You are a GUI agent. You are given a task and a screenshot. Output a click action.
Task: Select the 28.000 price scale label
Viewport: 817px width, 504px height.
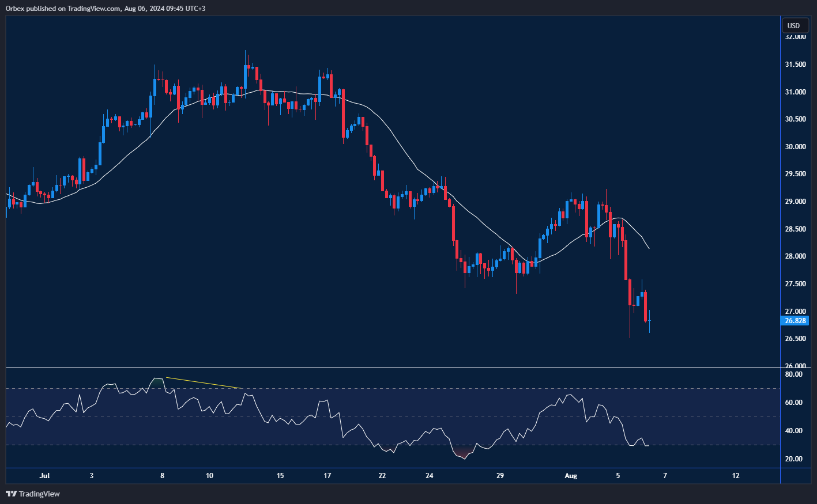click(795, 256)
